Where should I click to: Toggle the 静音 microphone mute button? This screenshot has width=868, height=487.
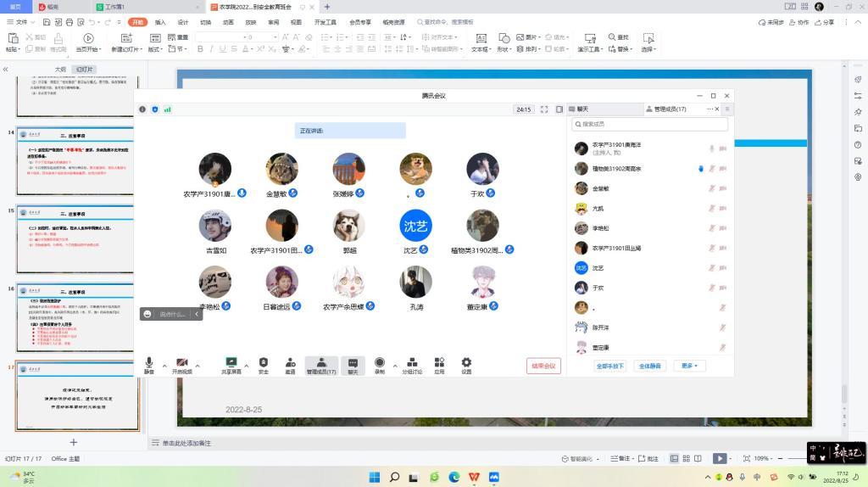pyautogui.click(x=149, y=362)
